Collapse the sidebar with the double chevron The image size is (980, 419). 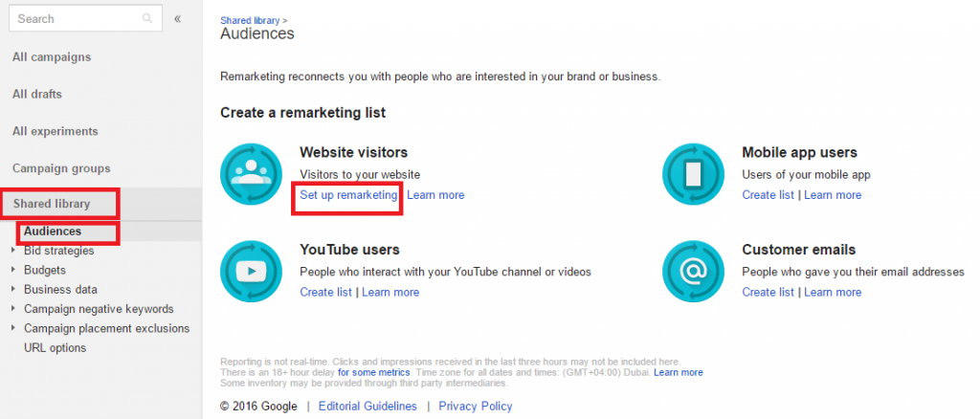pyautogui.click(x=177, y=19)
